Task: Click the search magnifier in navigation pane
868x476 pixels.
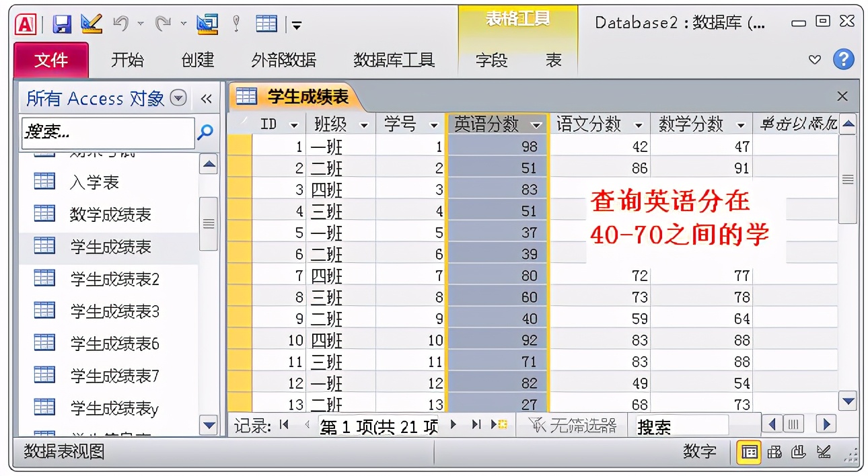Action: tap(205, 132)
